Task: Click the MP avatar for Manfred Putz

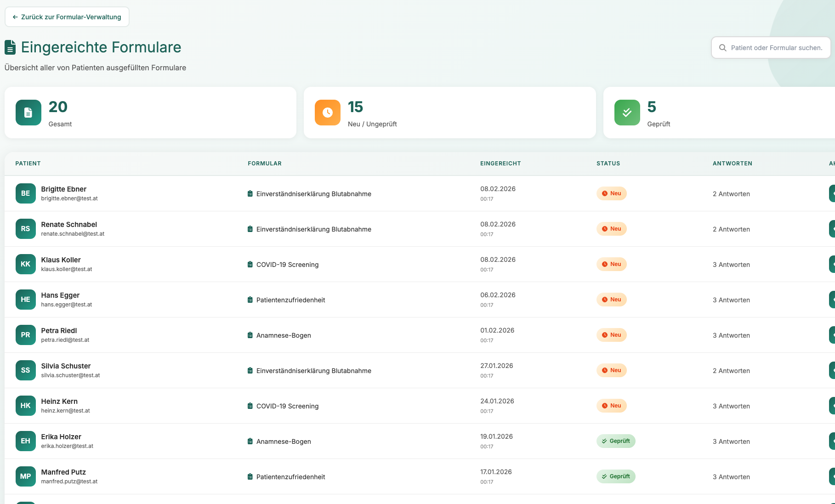Action: click(25, 476)
